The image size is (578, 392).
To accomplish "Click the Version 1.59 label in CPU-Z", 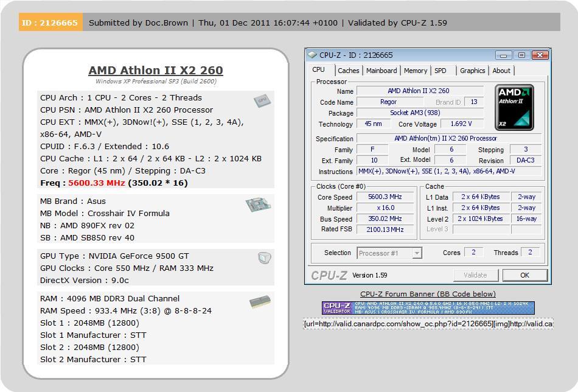I will (370, 275).
